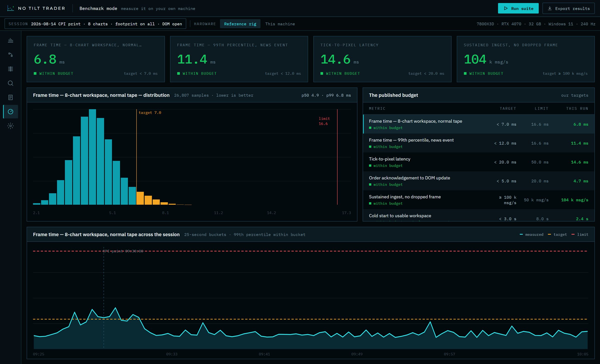Select the tick-to-pixel latency 14.6 ms card
The width and height of the screenshot is (600, 364).
(x=382, y=59)
